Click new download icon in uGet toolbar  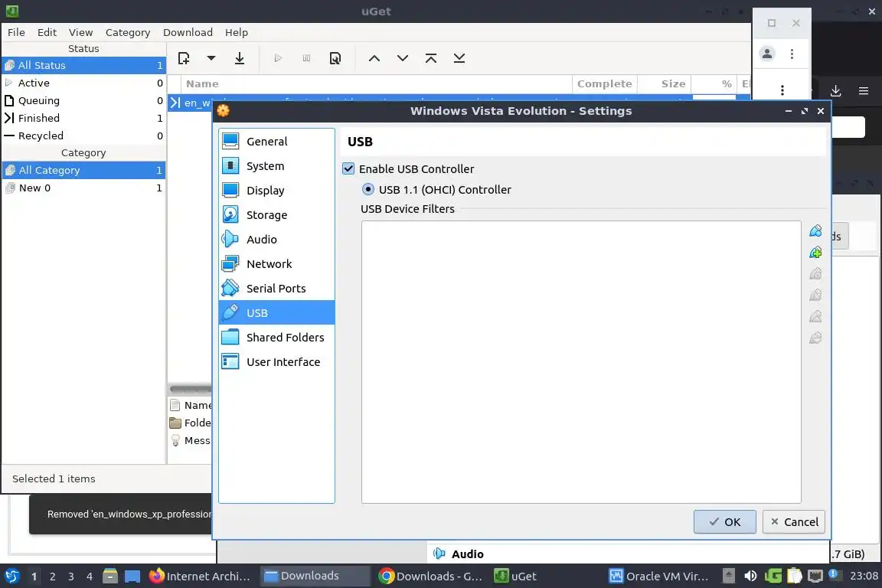click(184, 58)
